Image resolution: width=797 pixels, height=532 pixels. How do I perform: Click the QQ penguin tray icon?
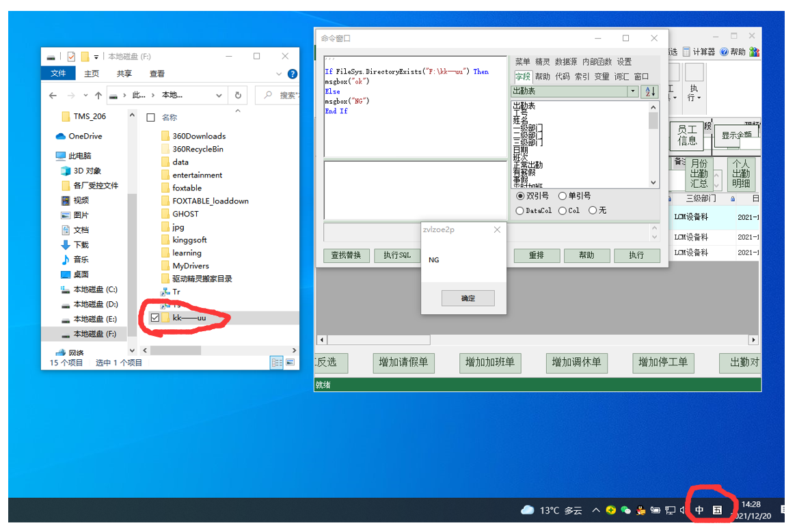click(x=640, y=510)
